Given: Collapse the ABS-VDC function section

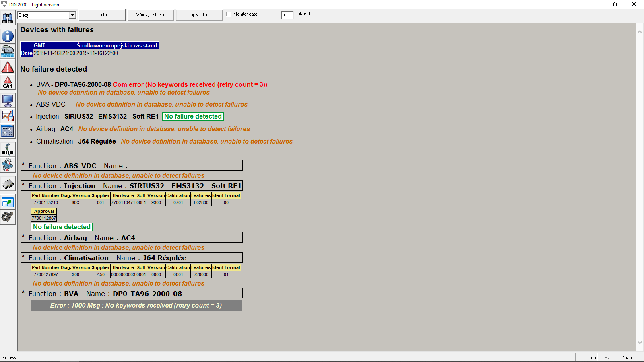Looking at the screenshot, I should point(23,165).
